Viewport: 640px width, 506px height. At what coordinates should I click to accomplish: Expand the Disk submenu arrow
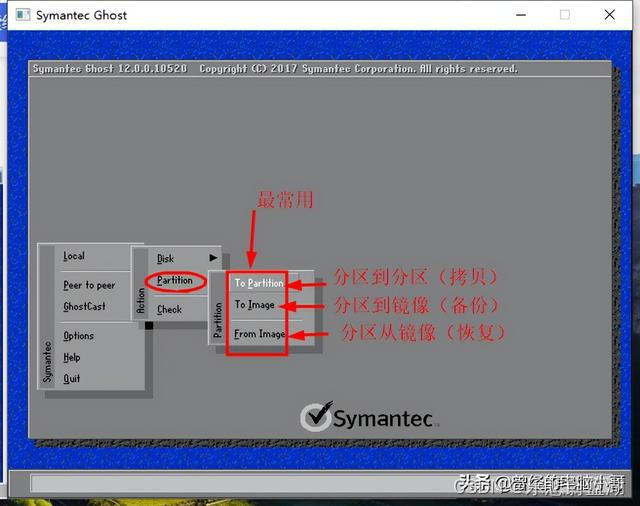pyautogui.click(x=213, y=258)
